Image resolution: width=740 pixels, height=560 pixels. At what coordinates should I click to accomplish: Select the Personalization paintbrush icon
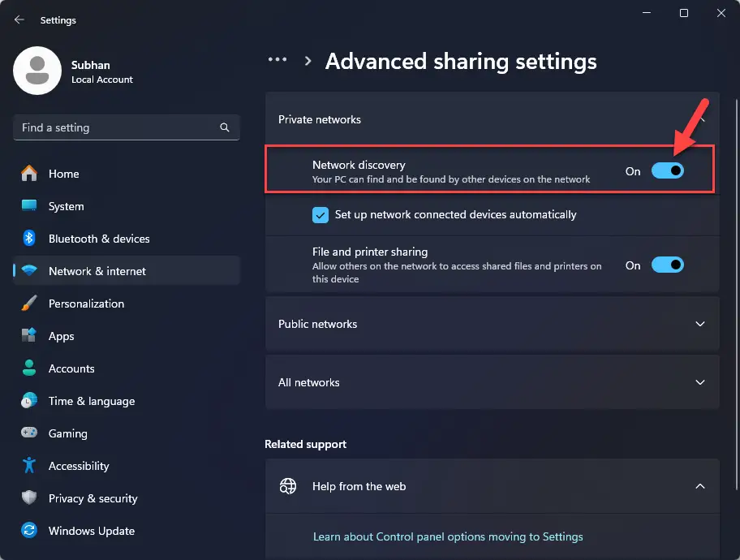29,304
